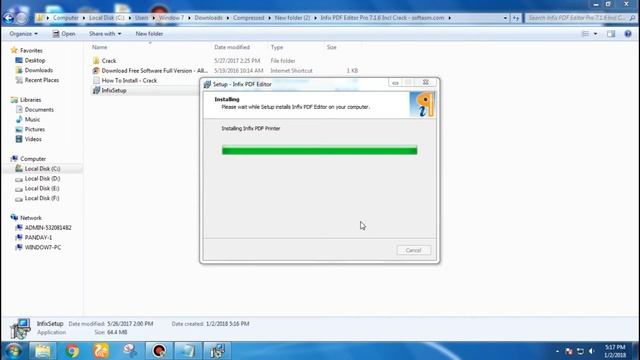Click the Explorer Back button
640x360 pixels.
[8, 18]
